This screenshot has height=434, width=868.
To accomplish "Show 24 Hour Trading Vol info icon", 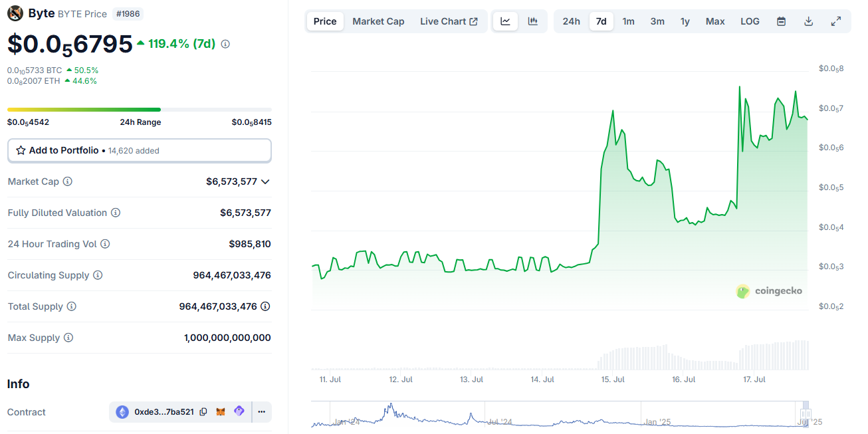I will [x=105, y=244].
